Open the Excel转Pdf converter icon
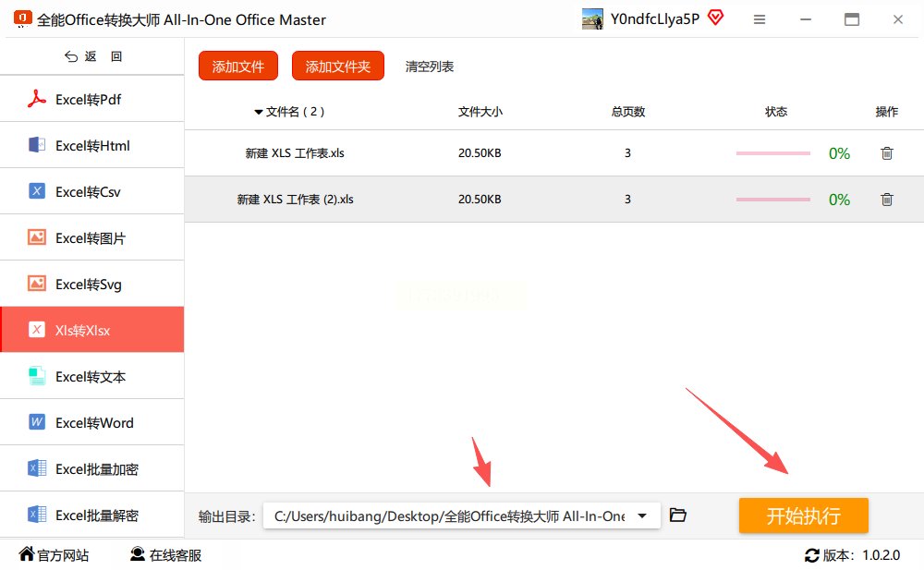 click(37, 99)
